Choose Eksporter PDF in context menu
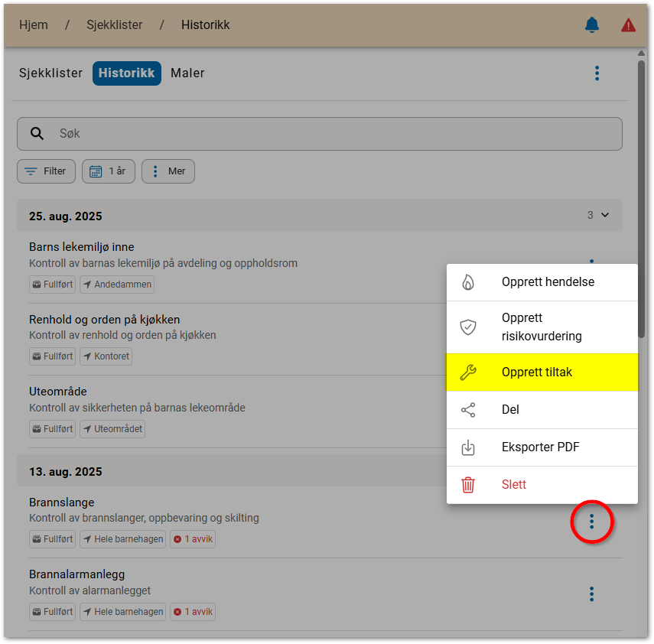Screen dimensions: 654x644 coord(542,447)
